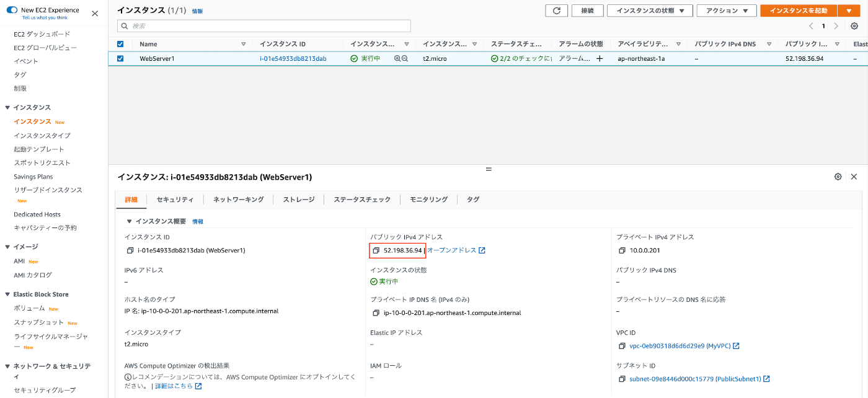Viewport: 868px width, 398px height.
Task: Open the MyVPC VPC link
Action: point(684,346)
